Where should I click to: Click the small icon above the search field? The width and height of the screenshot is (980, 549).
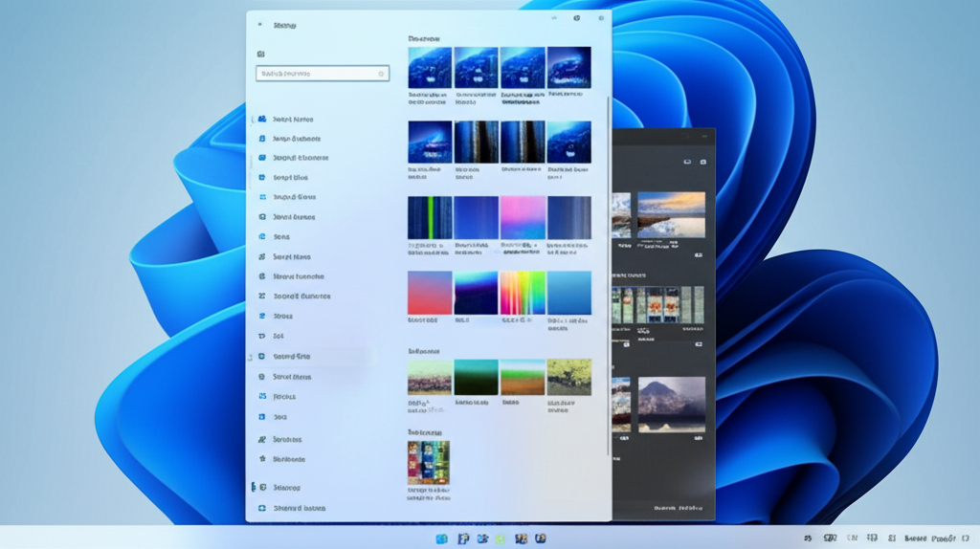[261, 55]
